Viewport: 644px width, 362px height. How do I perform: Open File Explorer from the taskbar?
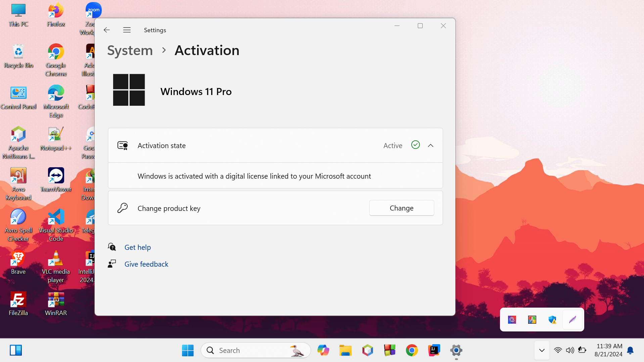pyautogui.click(x=345, y=350)
